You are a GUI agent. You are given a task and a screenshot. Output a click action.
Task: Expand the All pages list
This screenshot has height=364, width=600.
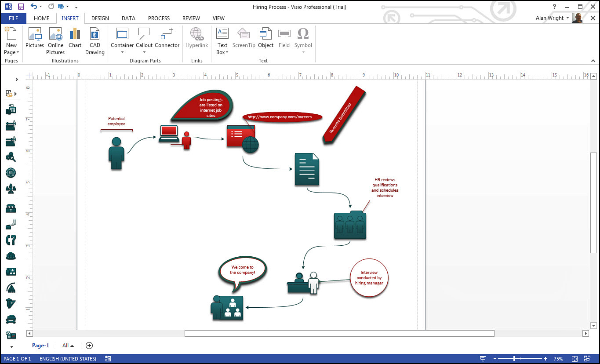click(68, 346)
